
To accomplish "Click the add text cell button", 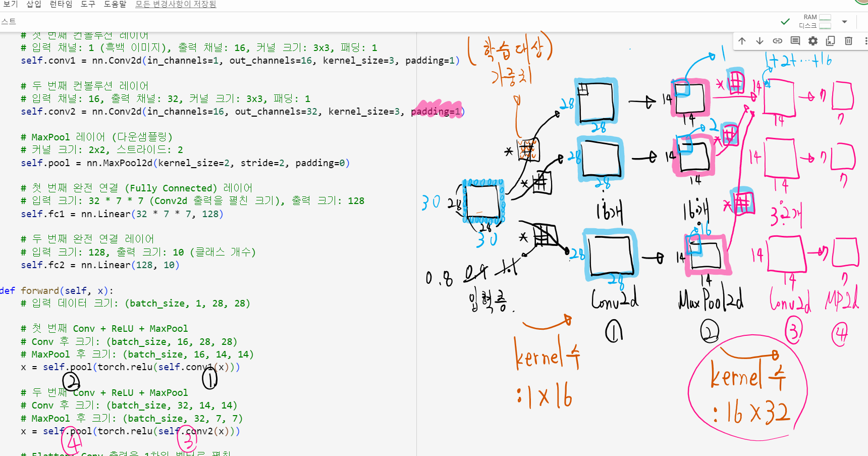I will [x=8, y=21].
